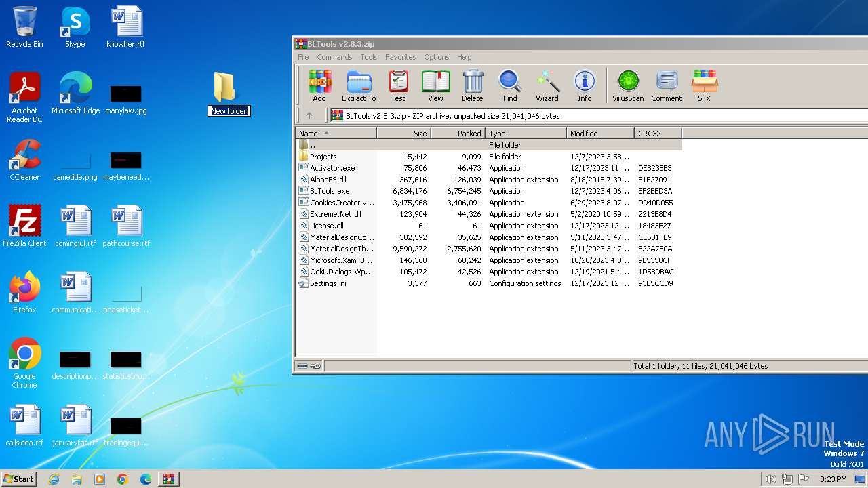
Task: Open Microsoft Edge desktop shortcut
Action: click(x=75, y=94)
